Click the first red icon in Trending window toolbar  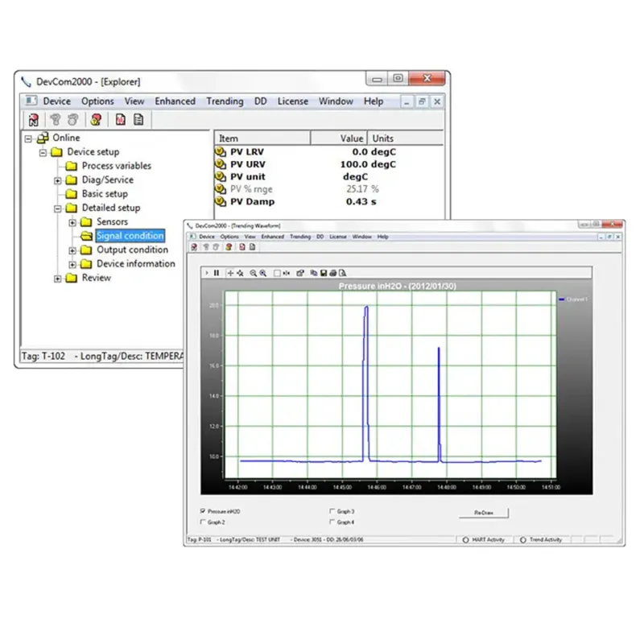coord(194,247)
